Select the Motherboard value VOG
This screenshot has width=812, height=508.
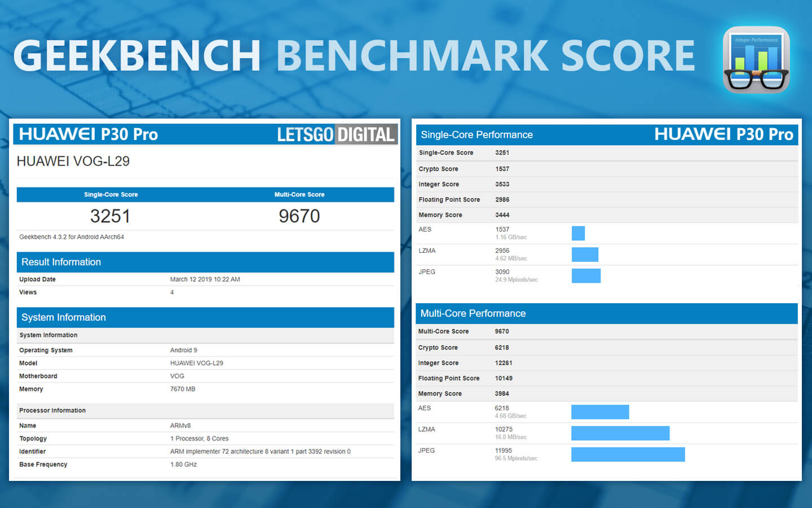click(177, 376)
